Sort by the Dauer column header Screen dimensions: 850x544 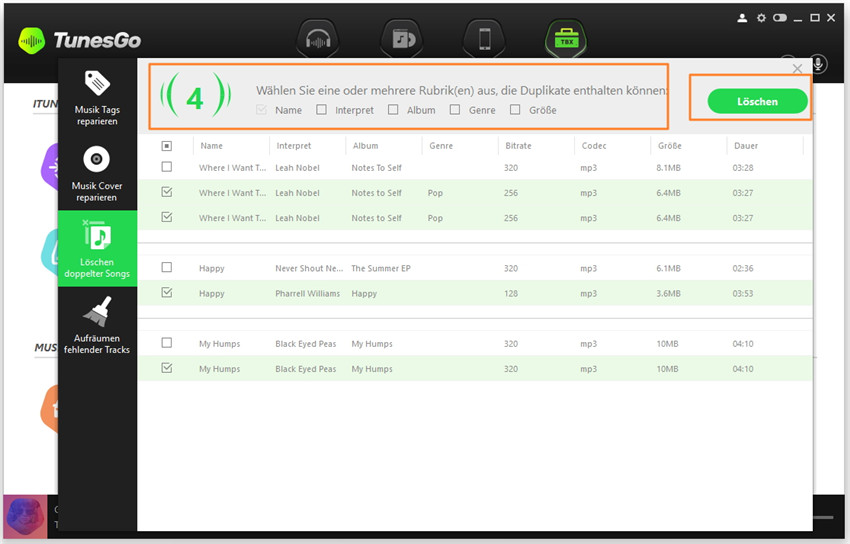click(x=746, y=146)
